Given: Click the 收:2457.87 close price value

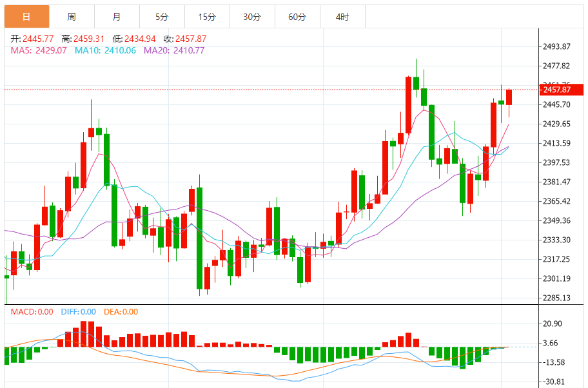Looking at the screenshot, I should 185,39.
